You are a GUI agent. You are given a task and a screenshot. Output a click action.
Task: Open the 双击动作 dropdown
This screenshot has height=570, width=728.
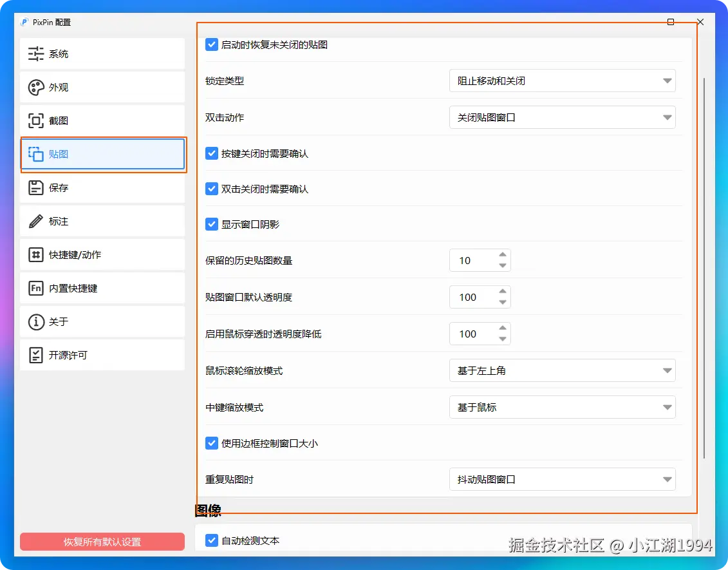click(562, 117)
